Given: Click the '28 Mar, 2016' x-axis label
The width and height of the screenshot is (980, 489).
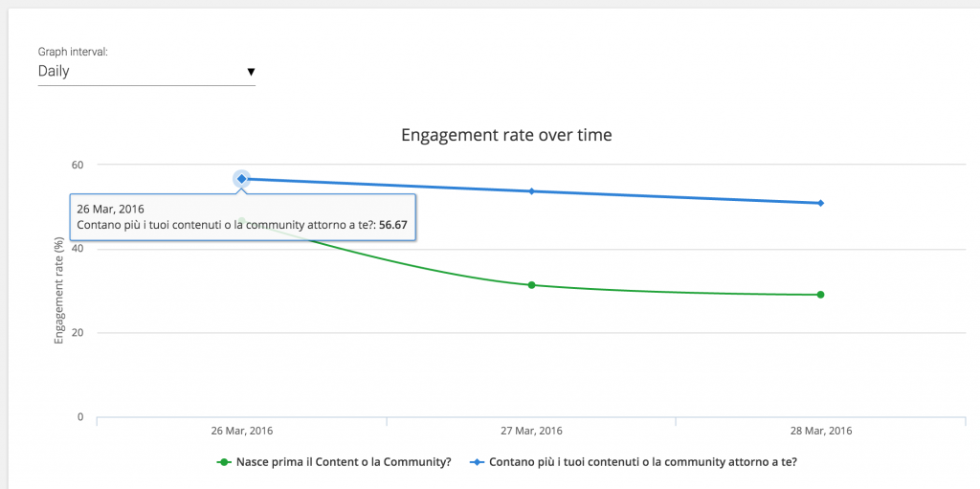Looking at the screenshot, I should point(820,431).
